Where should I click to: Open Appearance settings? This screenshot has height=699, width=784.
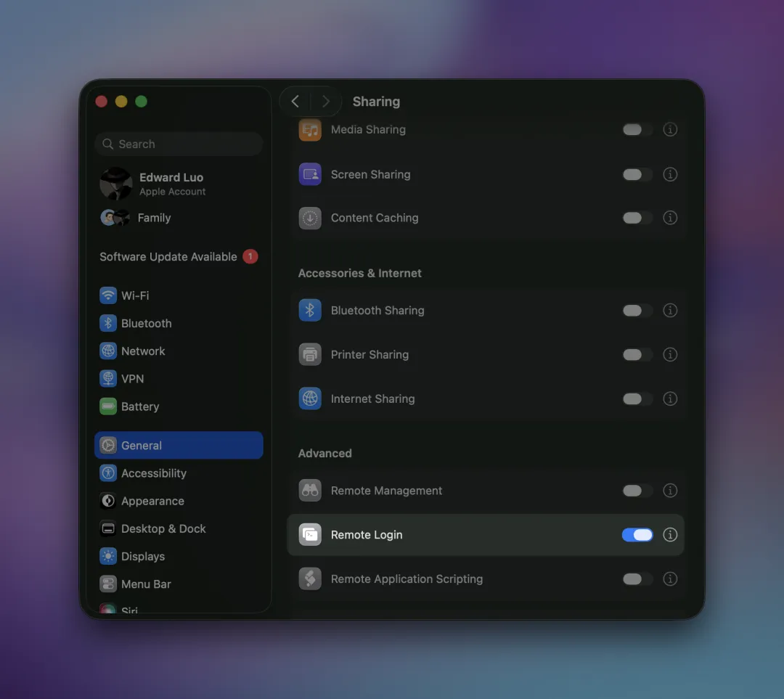179,501
